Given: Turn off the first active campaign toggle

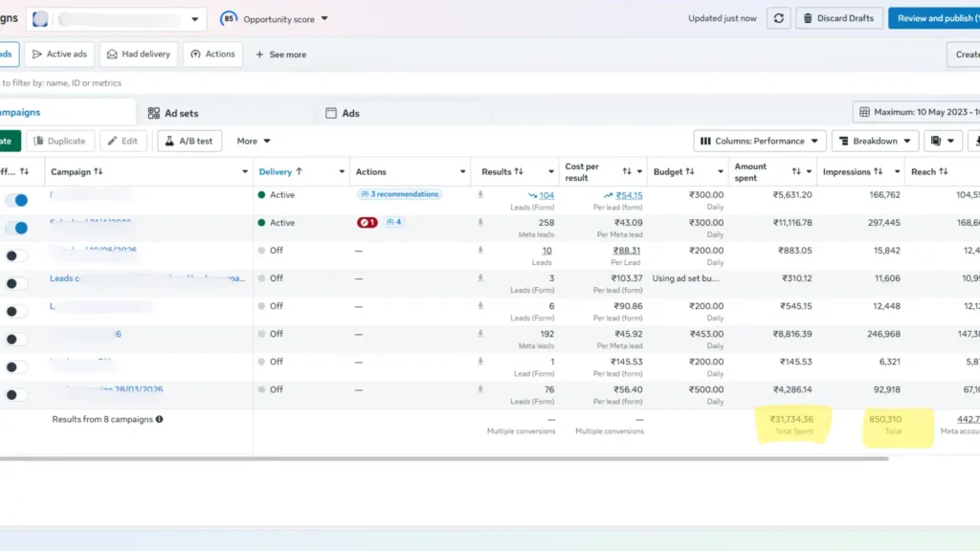Looking at the screenshot, I should pyautogui.click(x=16, y=200).
